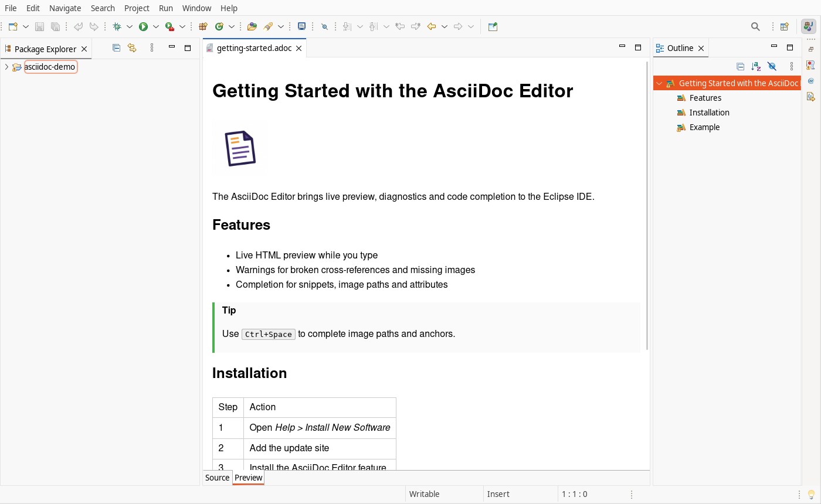This screenshot has width=821, height=504.
Task: Click the green Run button icon
Action: (x=143, y=26)
